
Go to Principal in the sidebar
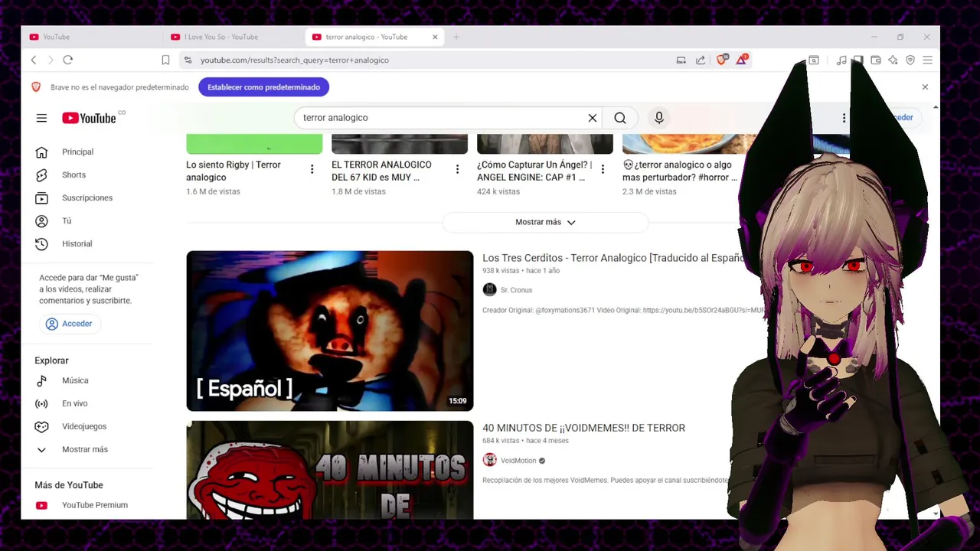tap(77, 152)
